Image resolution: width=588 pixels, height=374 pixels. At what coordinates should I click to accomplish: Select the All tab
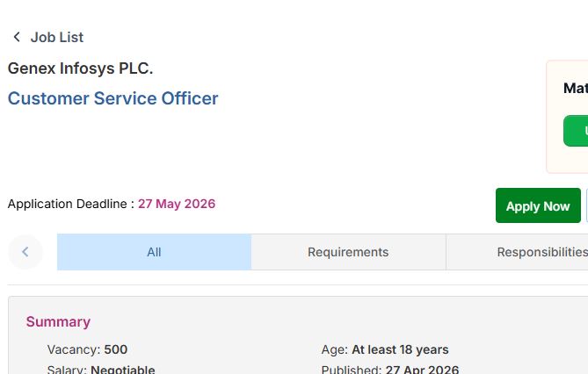coord(154,252)
